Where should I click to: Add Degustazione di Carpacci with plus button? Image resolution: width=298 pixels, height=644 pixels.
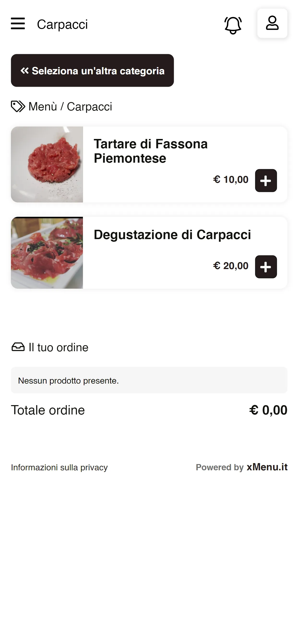point(266,267)
